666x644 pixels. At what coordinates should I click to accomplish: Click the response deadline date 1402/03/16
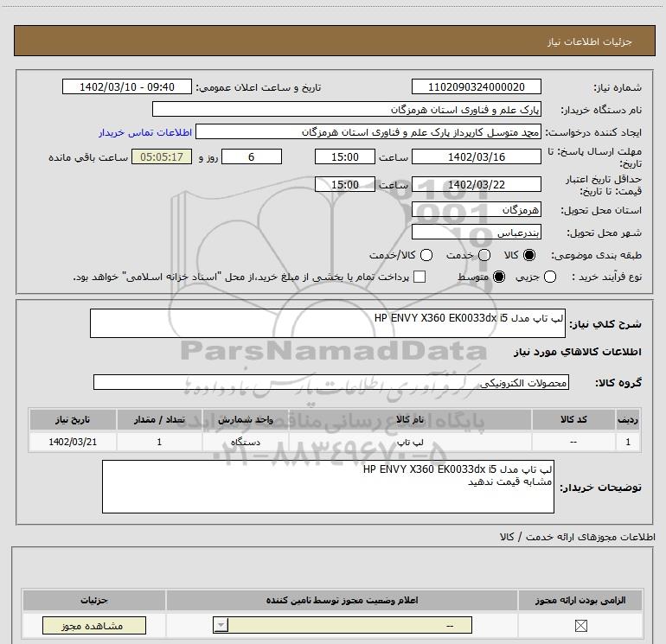(x=476, y=156)
